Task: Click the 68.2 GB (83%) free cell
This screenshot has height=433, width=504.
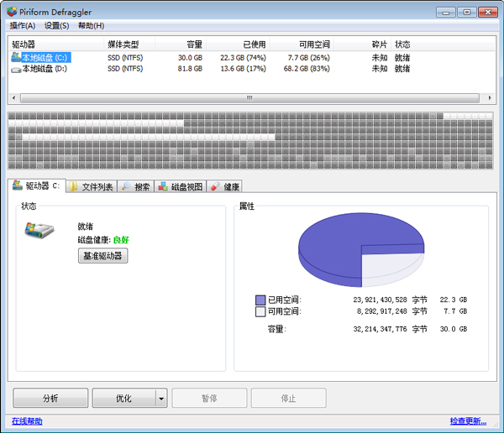Action: (307, 69)
